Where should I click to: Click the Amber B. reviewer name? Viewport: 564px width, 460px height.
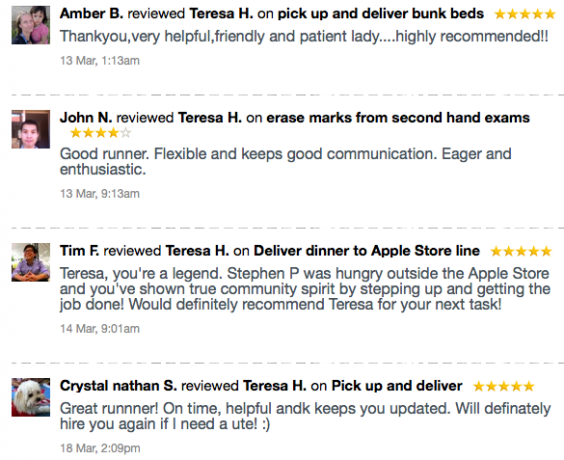[91, 14]
